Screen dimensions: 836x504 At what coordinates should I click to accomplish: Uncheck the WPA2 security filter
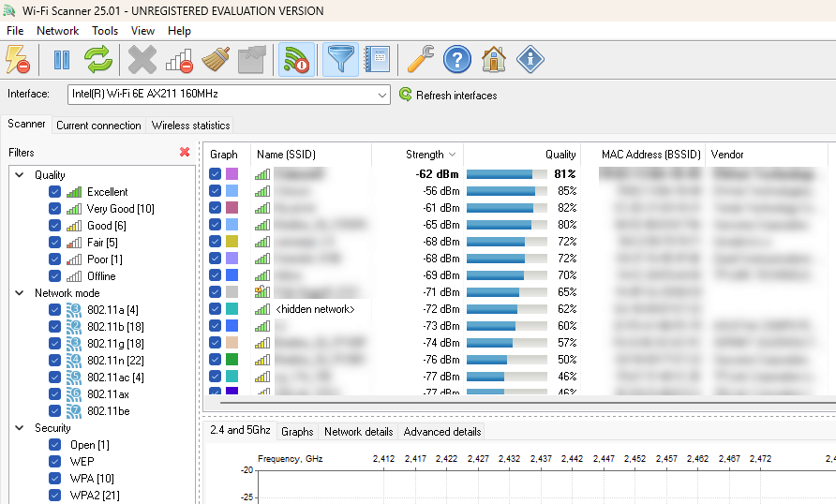(54, 496)
